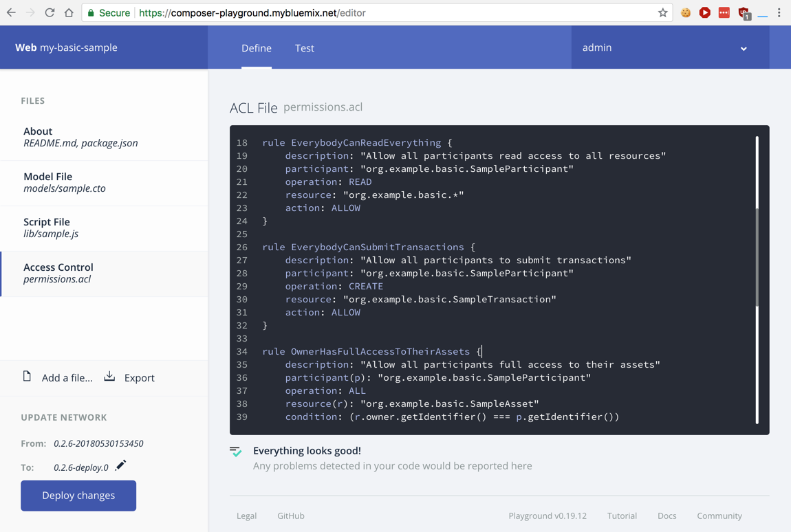Click line 21 operation: READ
Image resolution: width=791 pixels, height=532 pixels.
[328, 181]
